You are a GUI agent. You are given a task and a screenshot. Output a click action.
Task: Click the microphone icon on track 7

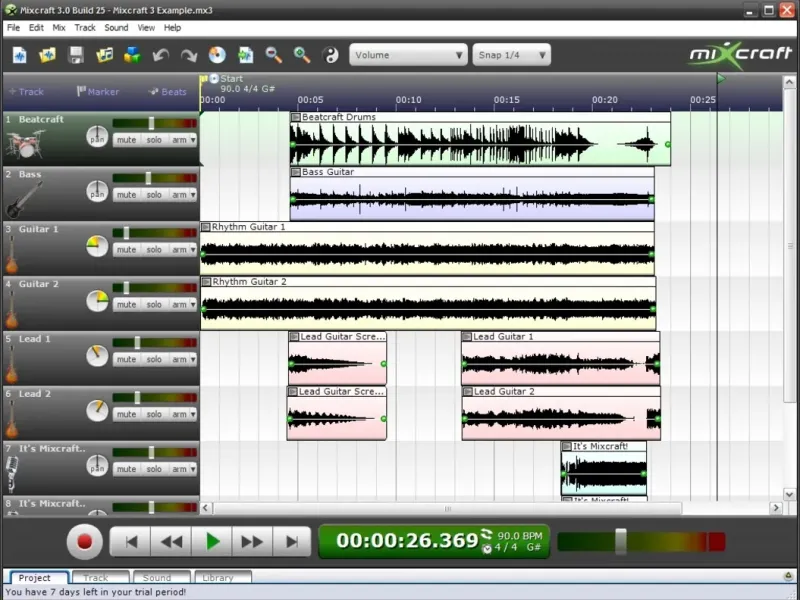[x=11, y=474]
